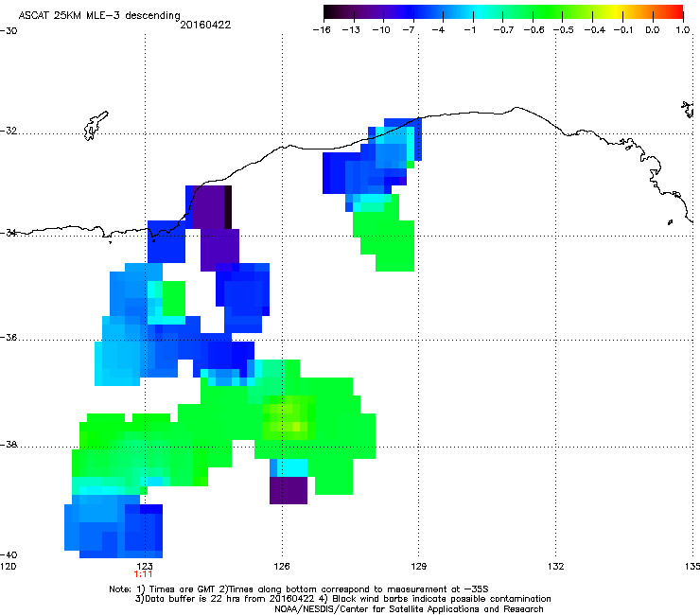Click the longitude label 123
Viewport: 700px width, 615px height.
(145, 566)
